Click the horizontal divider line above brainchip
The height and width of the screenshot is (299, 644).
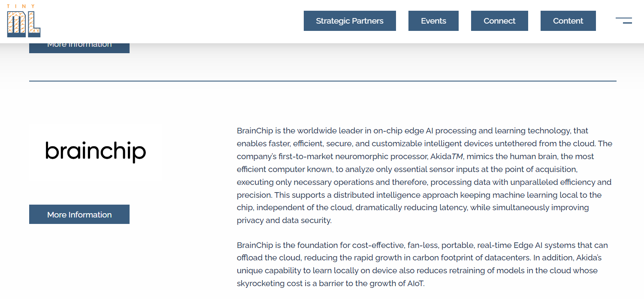[x=323, y=81]
